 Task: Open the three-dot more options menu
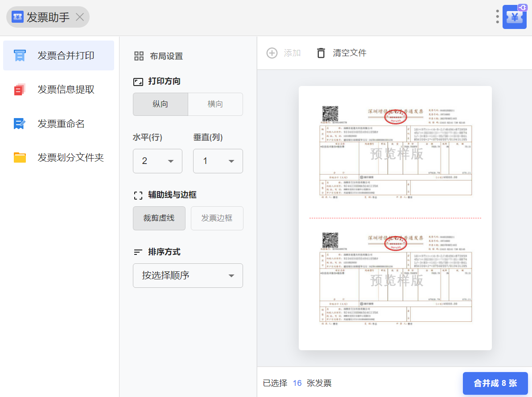[497, 16]
